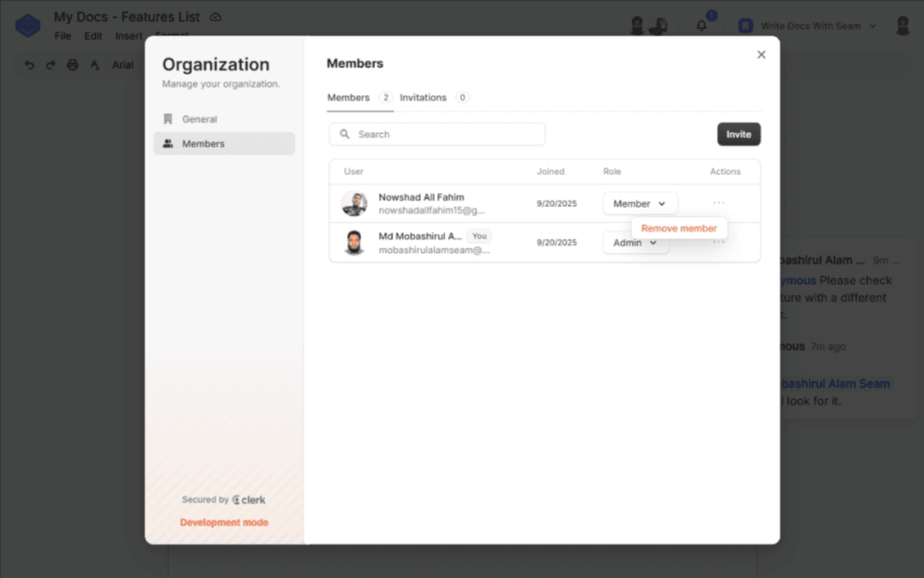Click the undo arrow icon

point(30,65)
